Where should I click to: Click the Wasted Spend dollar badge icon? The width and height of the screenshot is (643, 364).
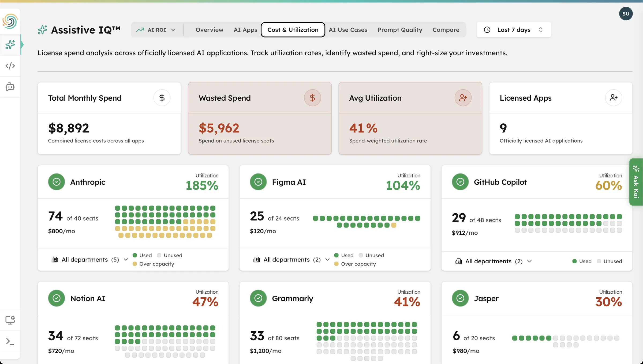point(312,98)
